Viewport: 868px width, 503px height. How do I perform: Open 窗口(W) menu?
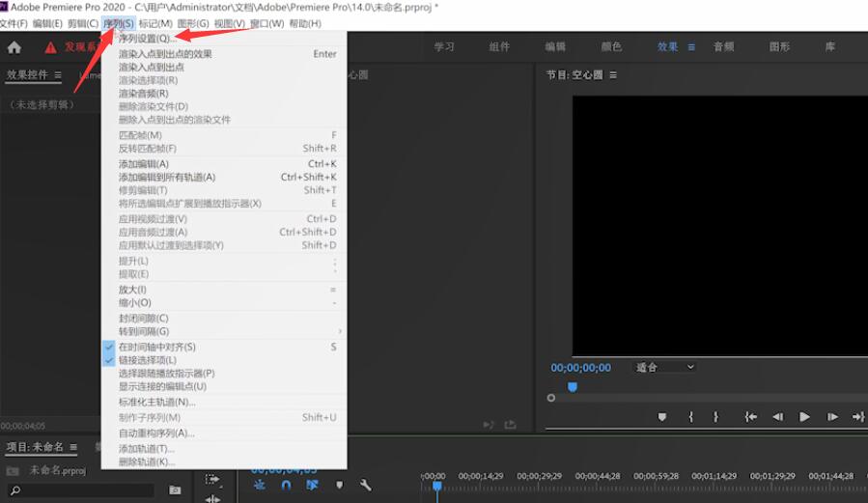266,23
